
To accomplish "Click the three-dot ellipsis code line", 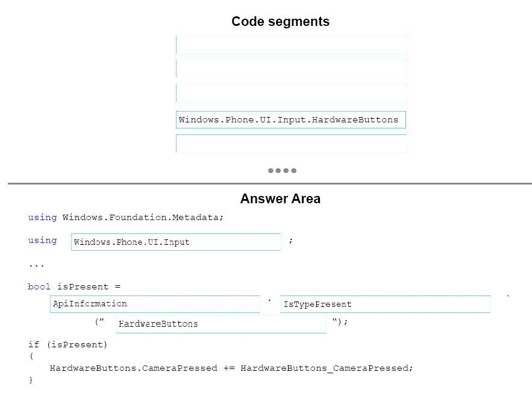I will [x=36, y=265].
